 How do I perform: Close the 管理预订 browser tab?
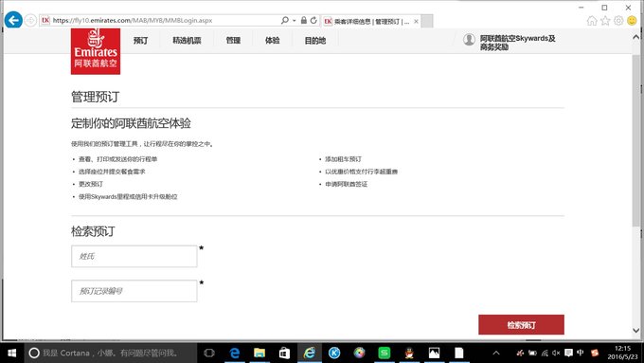416,22
